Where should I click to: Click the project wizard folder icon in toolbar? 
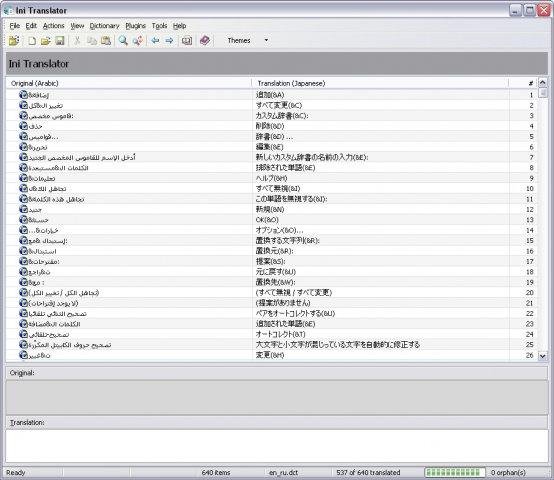tap(14, 41)
